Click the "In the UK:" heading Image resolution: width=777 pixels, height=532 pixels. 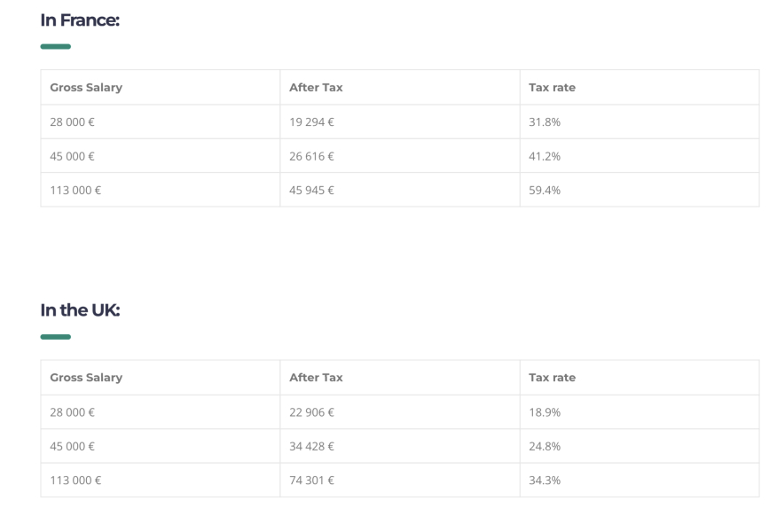click(x=80, y=310)
